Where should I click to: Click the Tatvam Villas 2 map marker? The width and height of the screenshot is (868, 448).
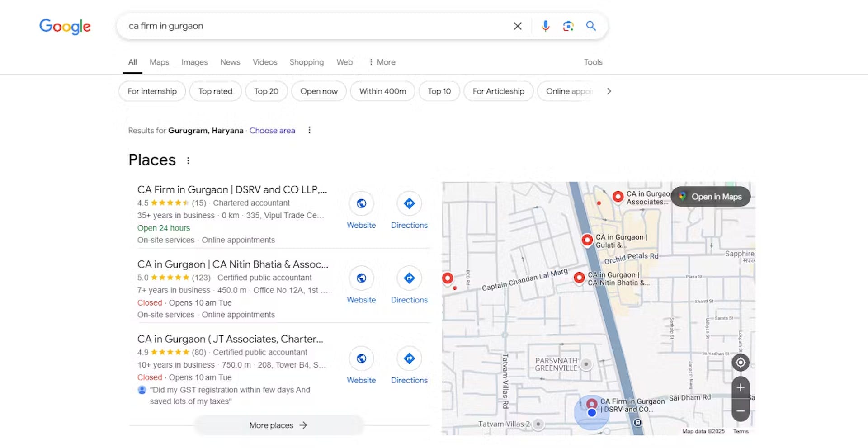pyautogui.click(x=538, y=424)
